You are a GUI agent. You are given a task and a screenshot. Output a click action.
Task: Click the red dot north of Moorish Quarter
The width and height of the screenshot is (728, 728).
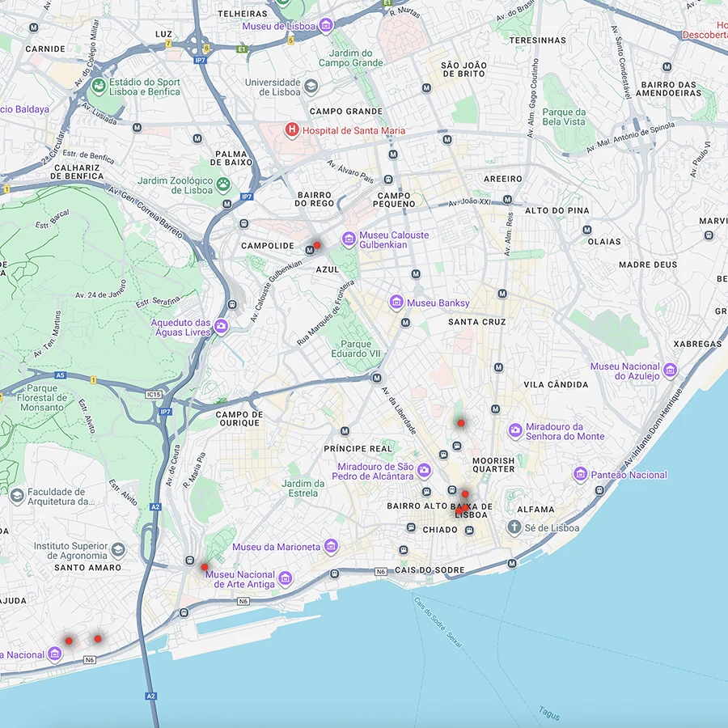tap(461, 422)
